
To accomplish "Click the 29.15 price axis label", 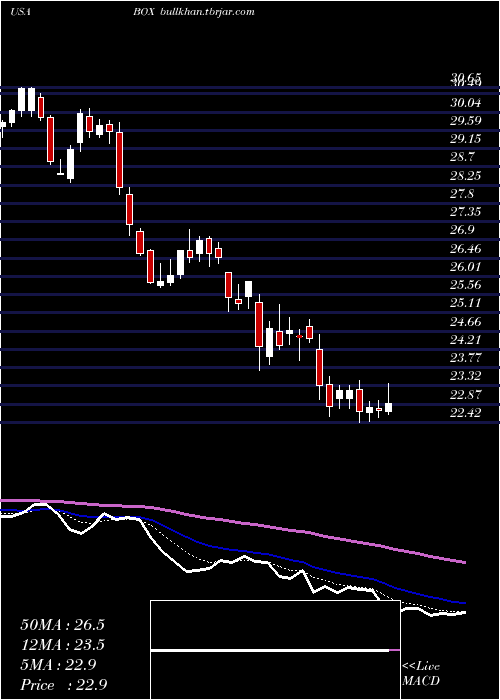I will click(x=466, y=139).
